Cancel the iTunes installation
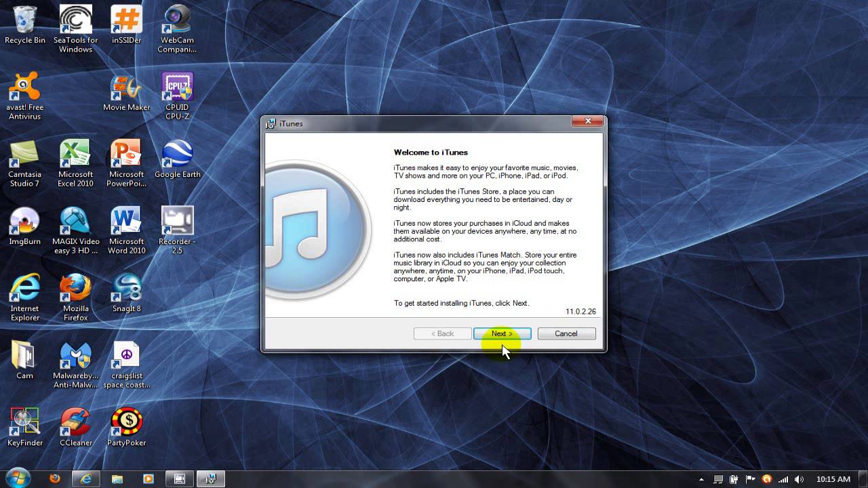868x488 pixels. (x=566, y=333)
